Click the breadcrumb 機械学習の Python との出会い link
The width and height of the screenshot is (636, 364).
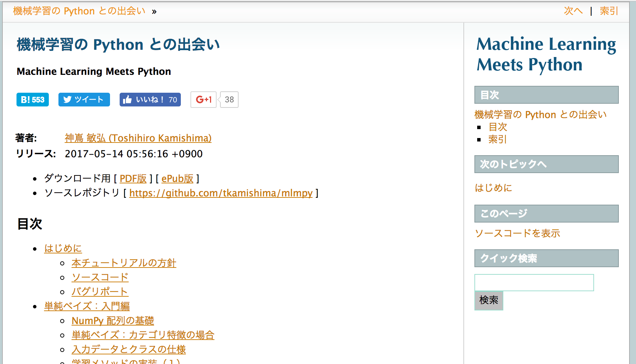[79, 11]
